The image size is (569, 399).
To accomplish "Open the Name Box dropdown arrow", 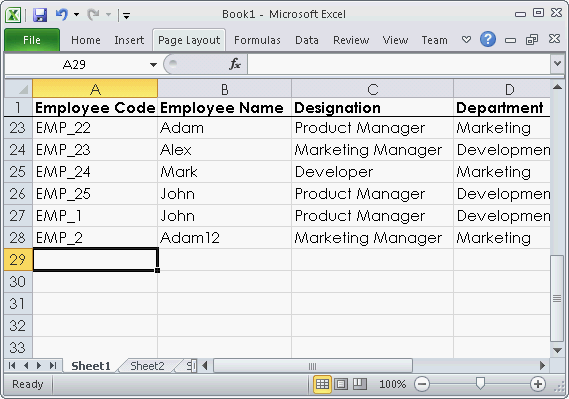I will (153, 65).
